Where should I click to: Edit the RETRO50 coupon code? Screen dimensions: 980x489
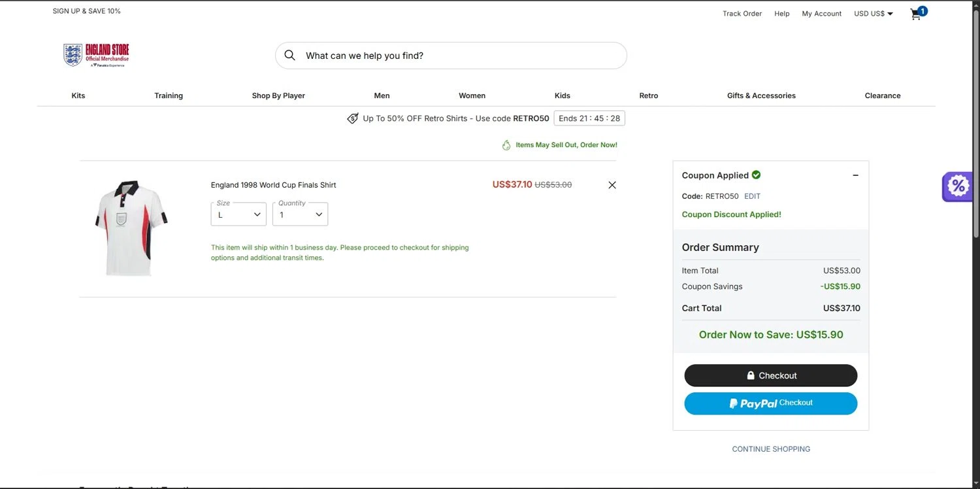coord(752,196)
